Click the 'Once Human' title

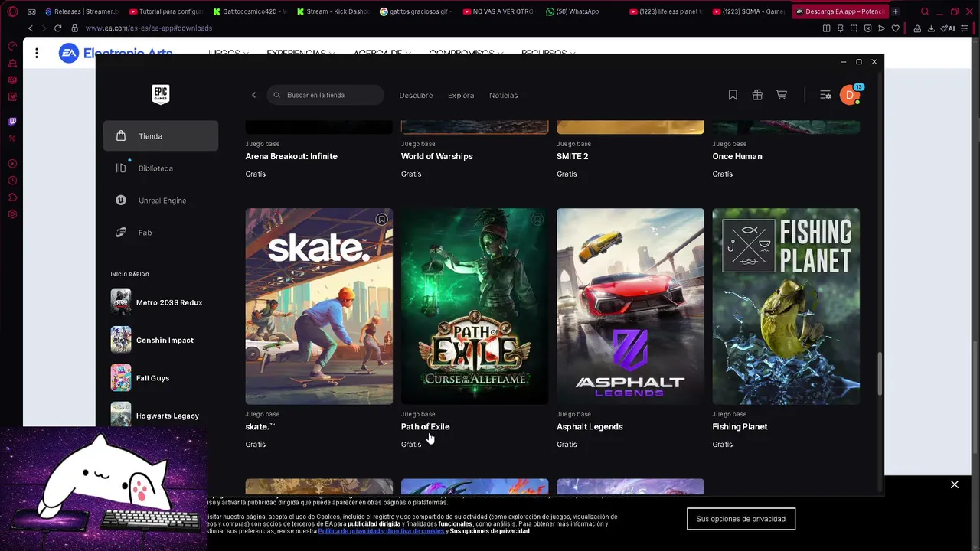point(737,156)
